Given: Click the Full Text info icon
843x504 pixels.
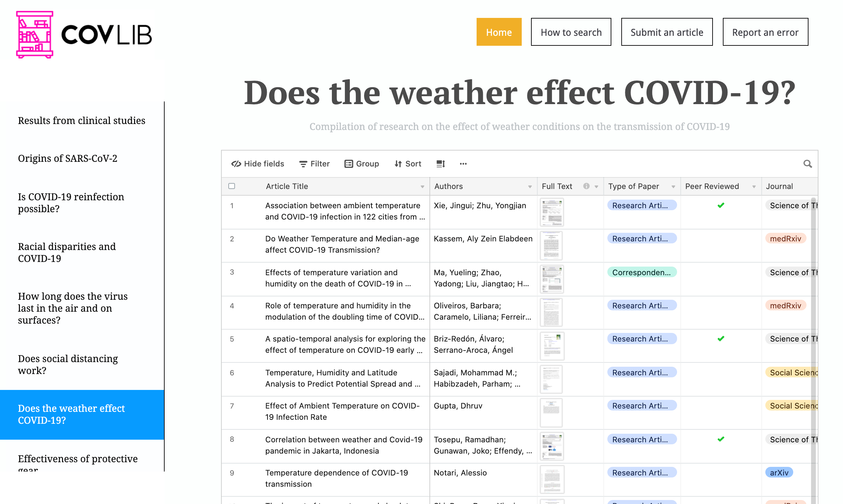Looking at the screenshot, I should pyautogui.click(x=586, y=186).
